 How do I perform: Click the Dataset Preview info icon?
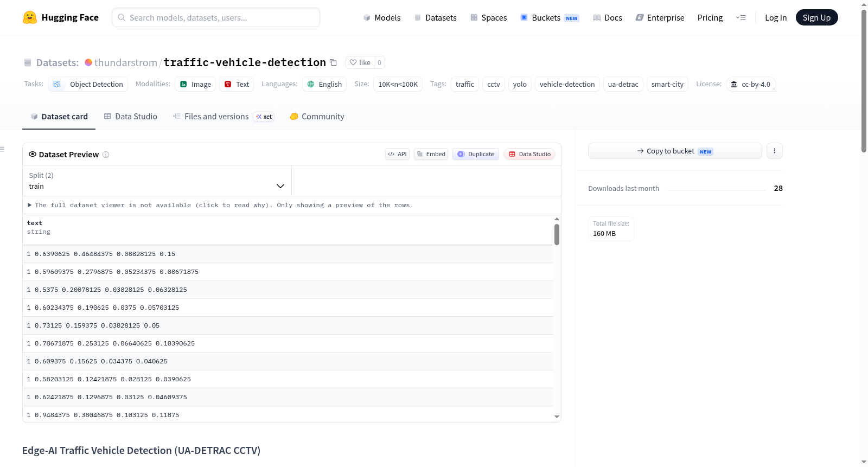click(106, 155)
